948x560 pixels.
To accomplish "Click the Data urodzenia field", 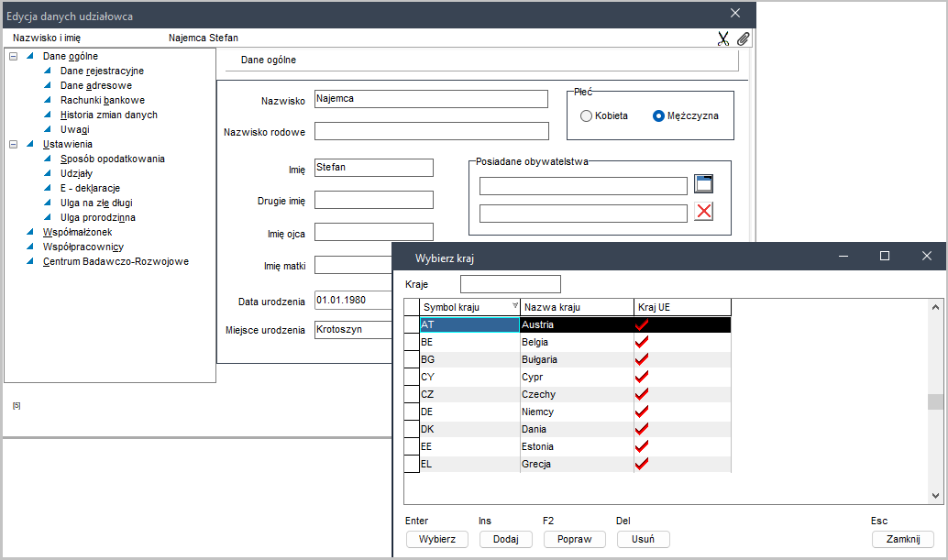I will 354,301.
